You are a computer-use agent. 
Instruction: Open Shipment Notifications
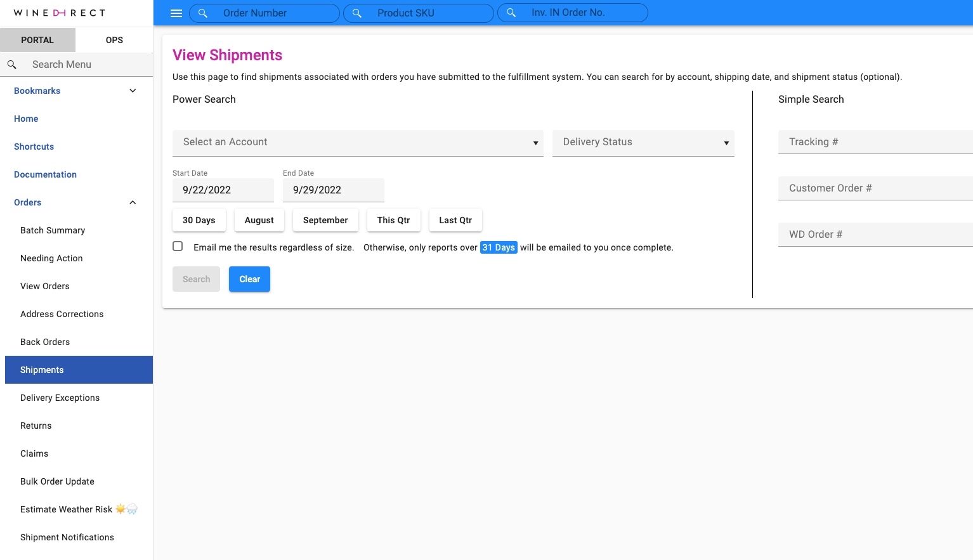click(67, 537)
